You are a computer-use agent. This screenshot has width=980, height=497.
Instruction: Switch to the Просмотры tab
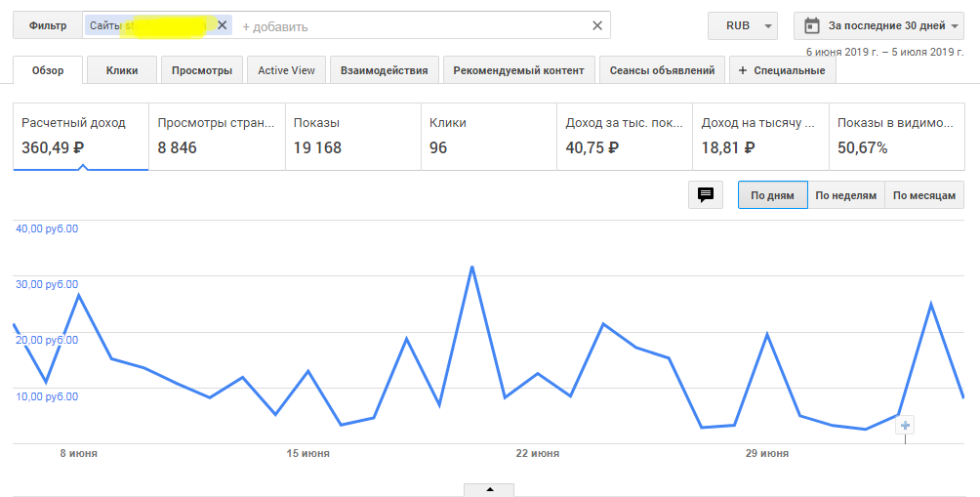click(202, 70)
